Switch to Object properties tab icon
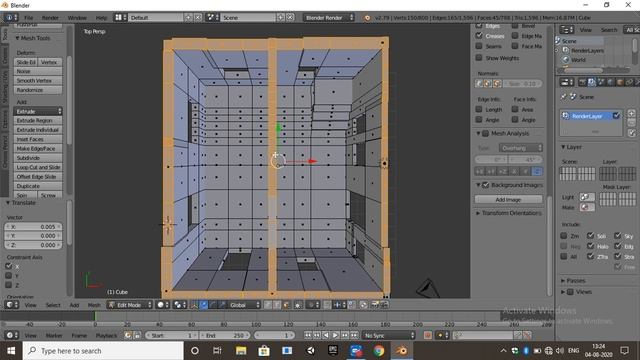Screen dimensions: 640x360 (620, 82)
